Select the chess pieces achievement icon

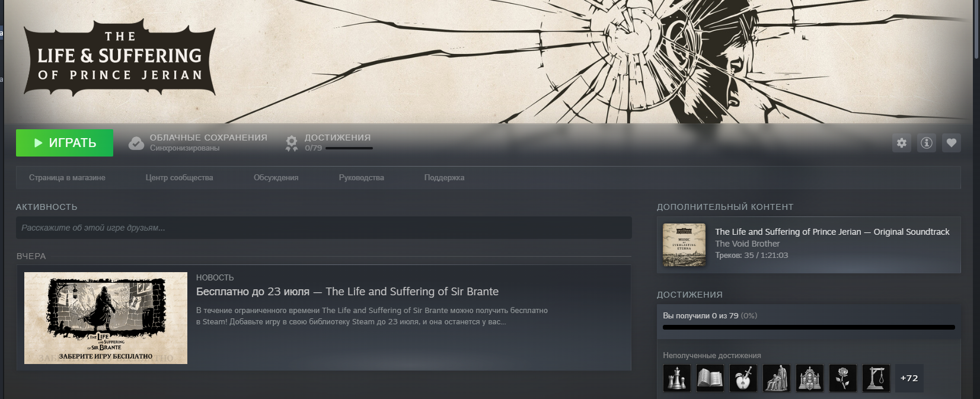[x=676, y=378]
